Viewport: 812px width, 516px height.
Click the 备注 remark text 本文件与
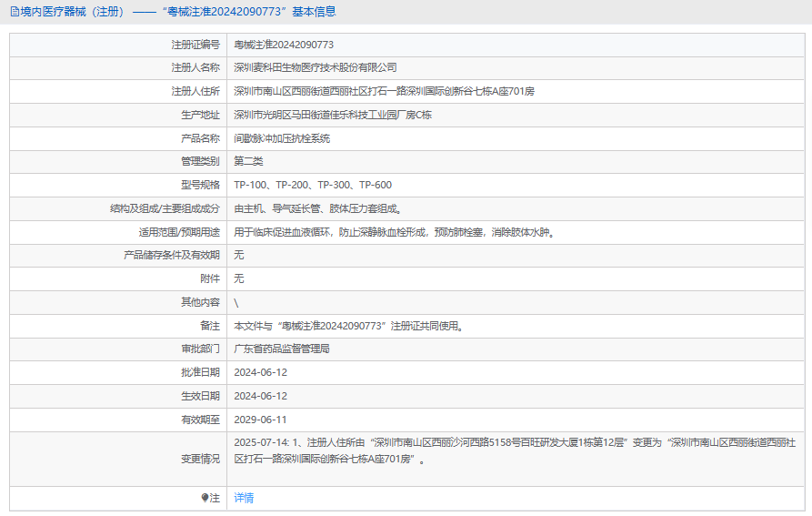click(x=348, y=326)
